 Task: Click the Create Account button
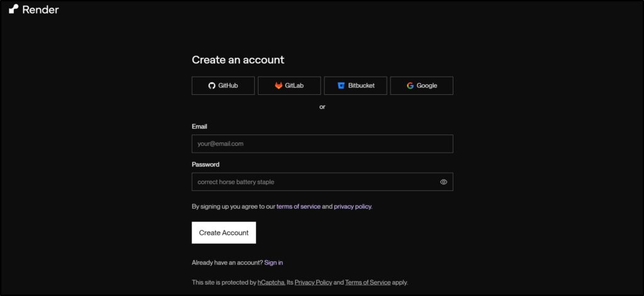(x=224, y=233)
